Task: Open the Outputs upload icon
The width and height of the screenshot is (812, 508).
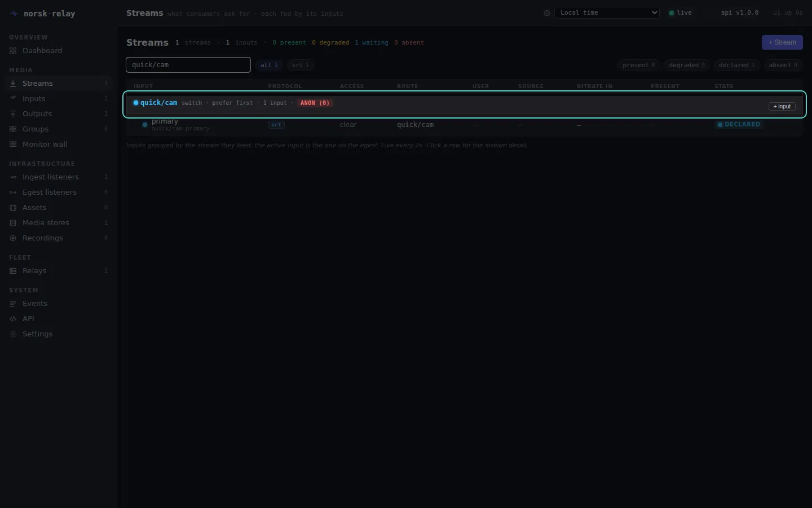Action: pos(13,114)
